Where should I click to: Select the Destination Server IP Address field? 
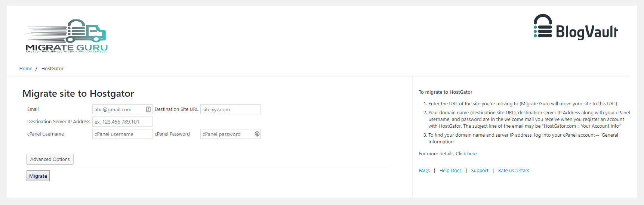pyautogui.click(x=122, y=122)
